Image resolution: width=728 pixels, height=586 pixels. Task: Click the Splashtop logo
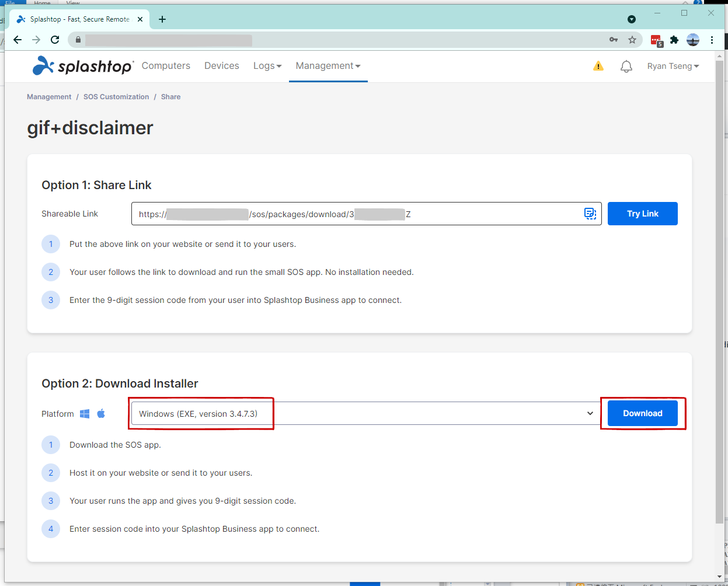[x=83, y=66]
